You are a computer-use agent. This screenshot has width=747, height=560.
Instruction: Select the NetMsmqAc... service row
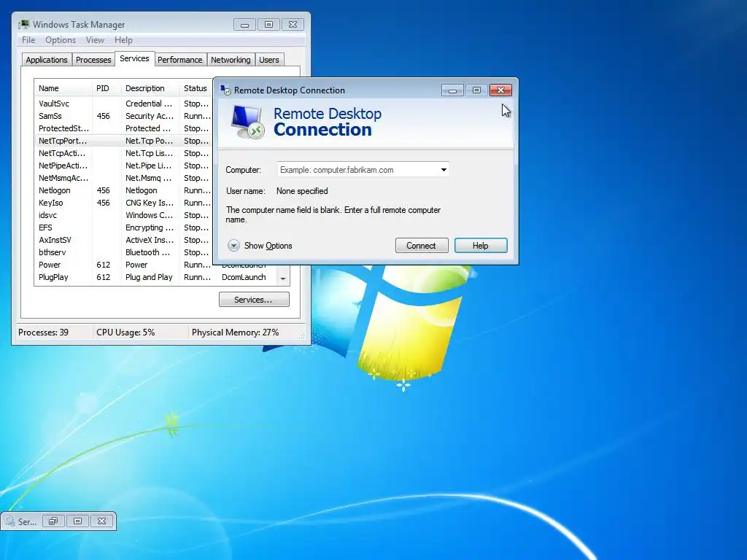click(x=124, y=178)
